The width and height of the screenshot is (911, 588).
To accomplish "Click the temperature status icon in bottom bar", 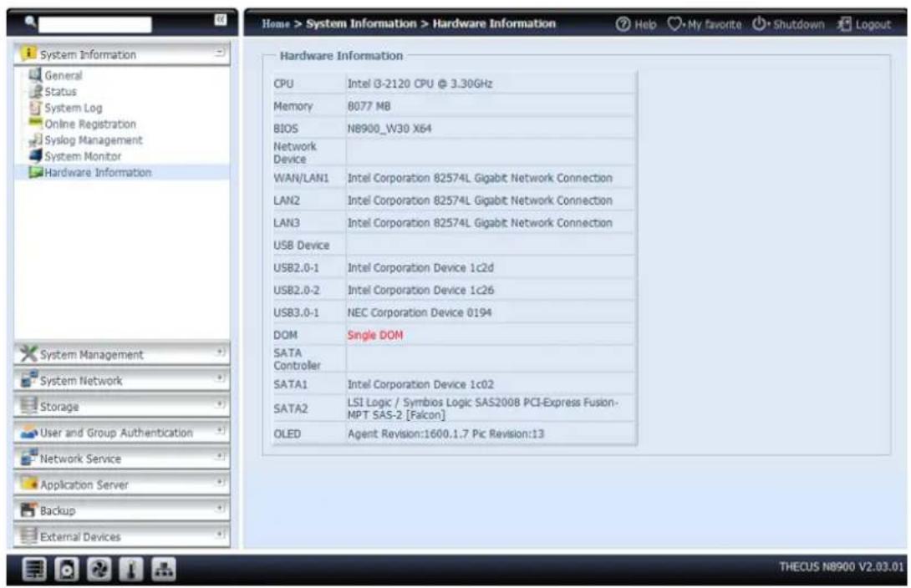I will (x=130, y=570).
